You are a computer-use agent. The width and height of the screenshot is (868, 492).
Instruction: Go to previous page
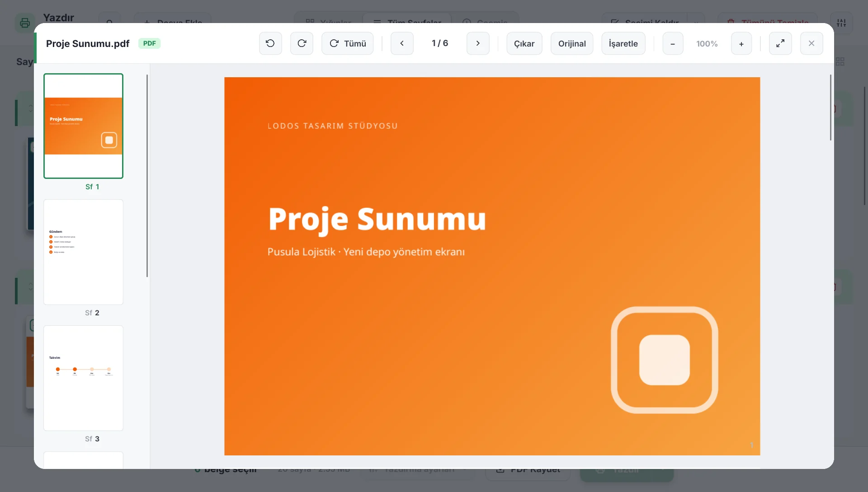[402, 43]
